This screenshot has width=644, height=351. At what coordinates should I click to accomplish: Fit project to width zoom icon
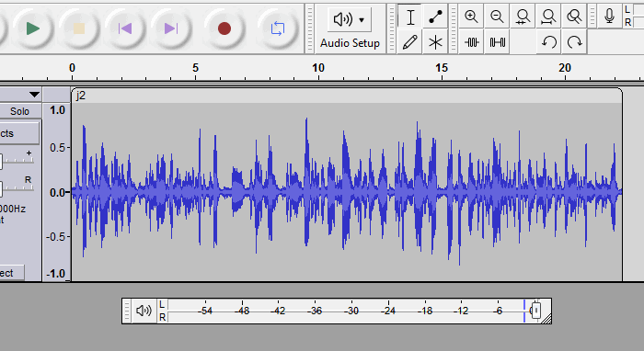(x=548, y=17)
